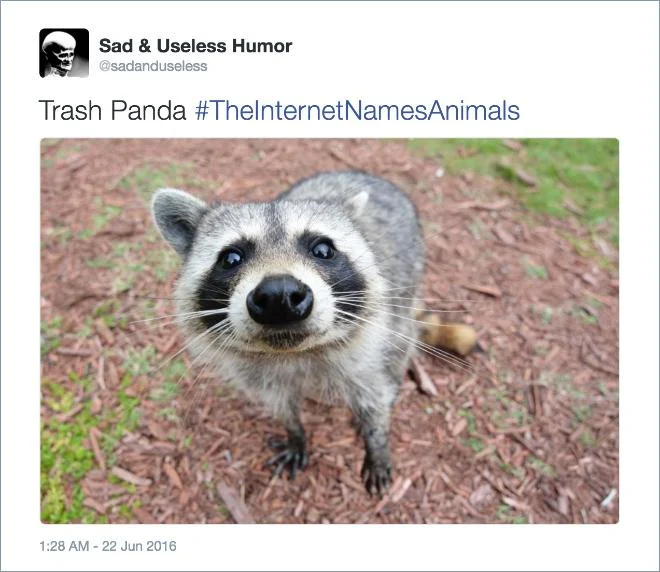Viewport: 660px width, 572px height.
Task: Click the Trash Panda tweet text
Action: tap(112, 110)
